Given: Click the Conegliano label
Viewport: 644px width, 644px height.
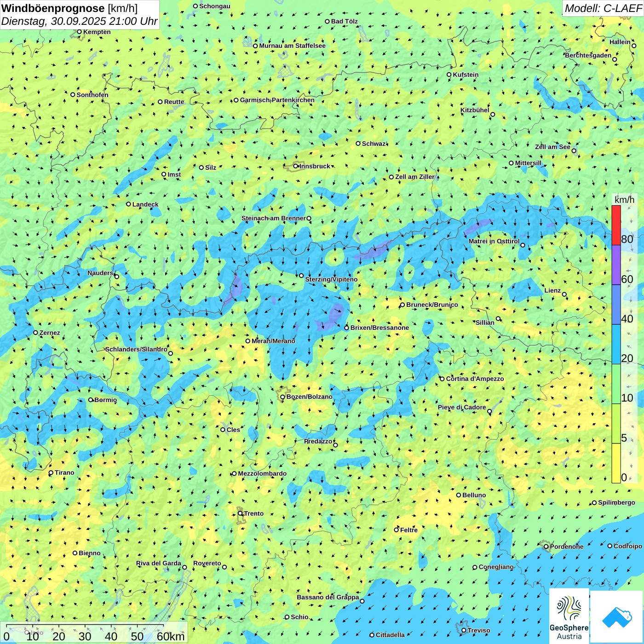Looking at the screenshot, I should click(x=496, y=567).
